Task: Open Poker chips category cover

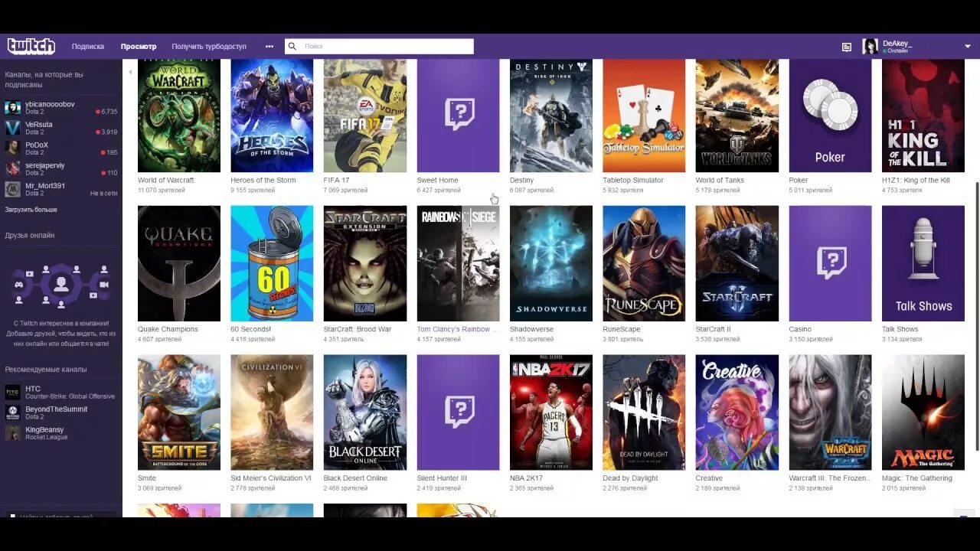Action: tap(830, 116)
